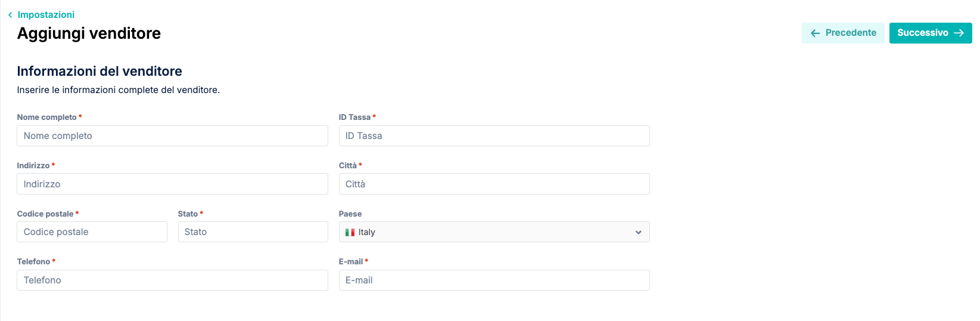Select the Indirizzo text field
This screenshot has width=980, height=321.
[172, 184]
